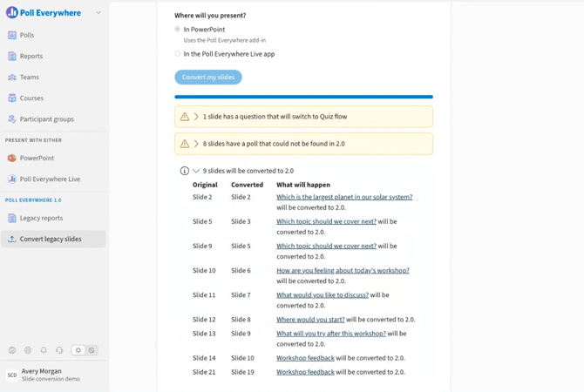Click warning triangle on polls not found notice

185,144
